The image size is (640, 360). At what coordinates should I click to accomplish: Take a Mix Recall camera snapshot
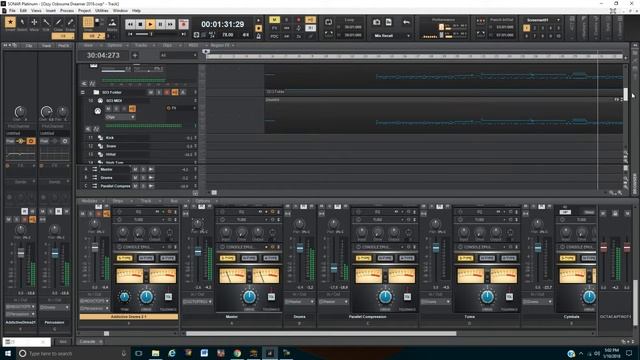click(377, 22)
